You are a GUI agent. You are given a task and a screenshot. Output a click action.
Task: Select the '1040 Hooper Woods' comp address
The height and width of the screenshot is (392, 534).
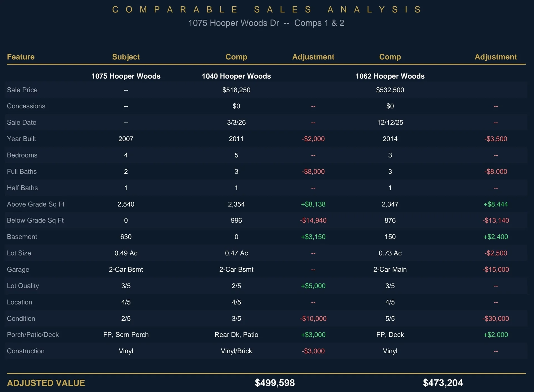(236, 76)
